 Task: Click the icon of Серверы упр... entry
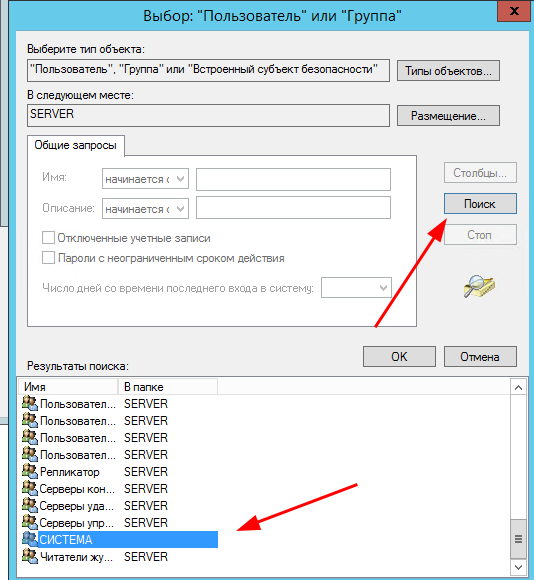tap(30, 523)
